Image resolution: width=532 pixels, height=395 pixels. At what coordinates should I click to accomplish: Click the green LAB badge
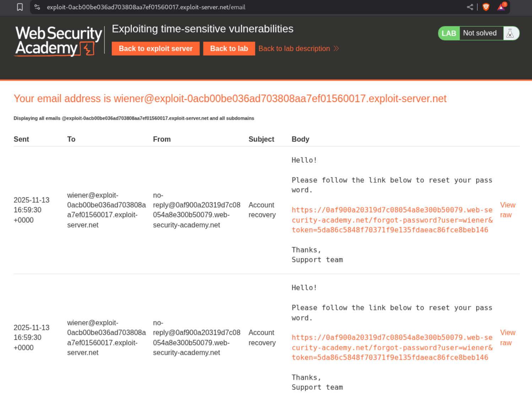[449, 33]
